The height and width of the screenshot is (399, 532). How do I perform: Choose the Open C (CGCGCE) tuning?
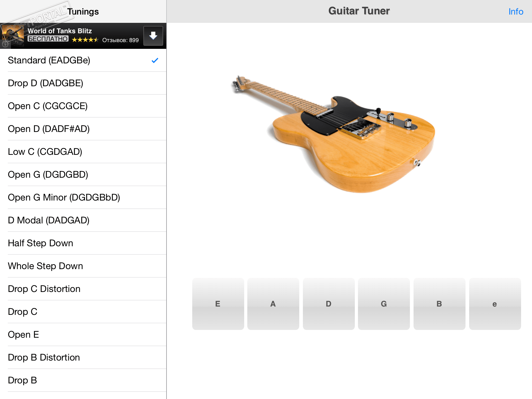tap(83, 106)
